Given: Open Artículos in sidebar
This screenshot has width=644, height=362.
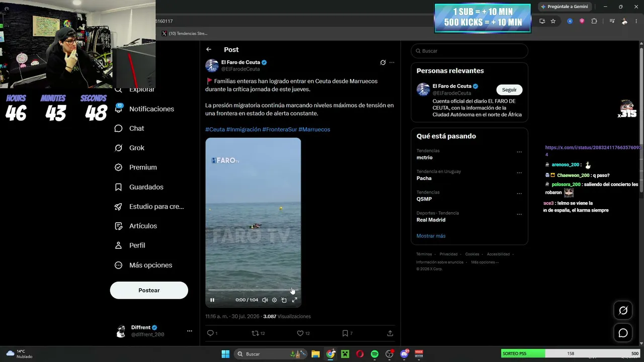Looking at the screenshot, I should pyautogui.click(x=136, y=226).
